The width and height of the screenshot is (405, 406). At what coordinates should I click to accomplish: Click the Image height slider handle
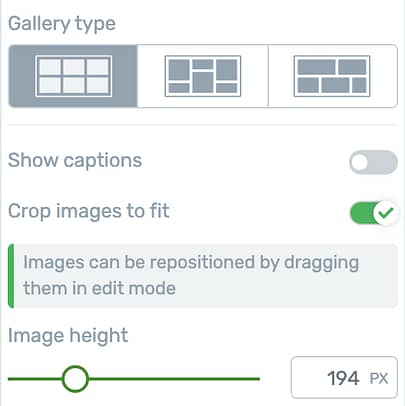point(75,379)
